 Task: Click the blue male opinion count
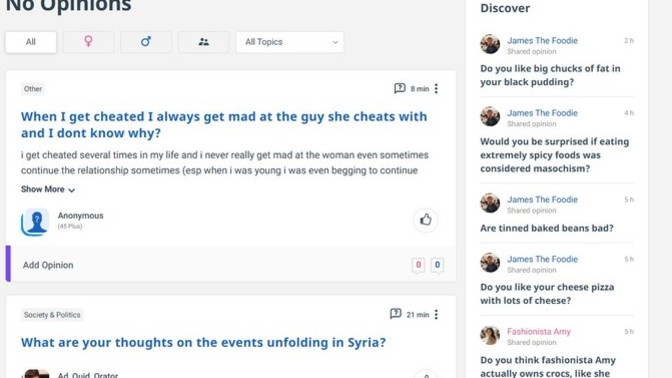pyautogui.click(x=437, y=265)
